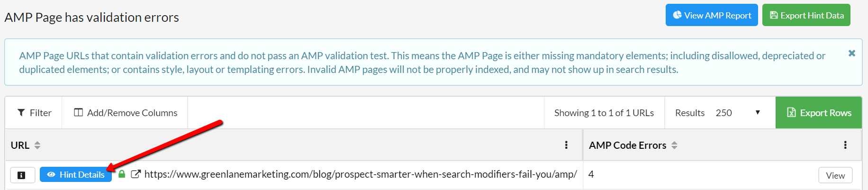This screenshot has width=868, height=190.
Task: Click the pie chart icon on View AMP Report
Action: point(678,15)
